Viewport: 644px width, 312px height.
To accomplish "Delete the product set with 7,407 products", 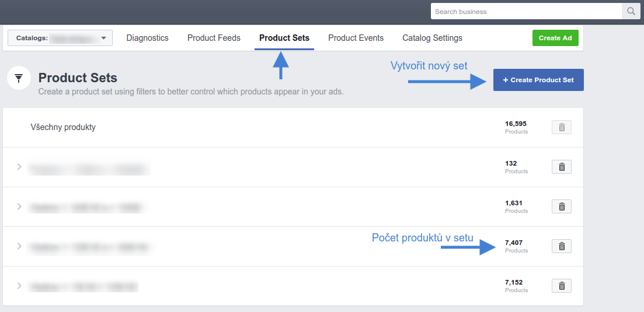I will [x=562, y=246].
